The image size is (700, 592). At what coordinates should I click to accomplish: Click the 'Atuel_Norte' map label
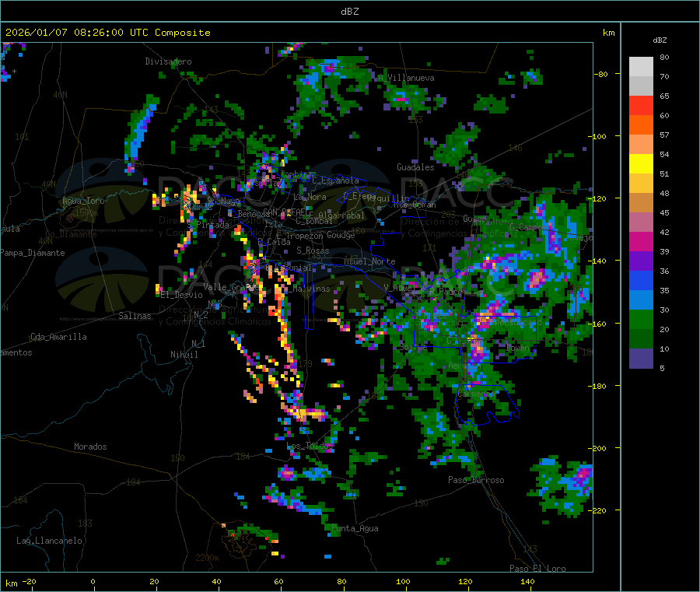click(x=369, y=261)
